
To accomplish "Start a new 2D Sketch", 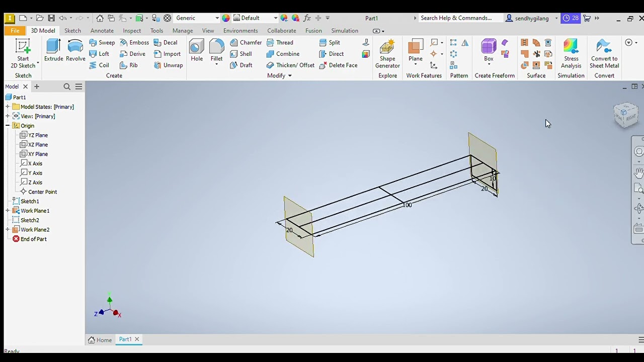I will (x=23, y=54).
